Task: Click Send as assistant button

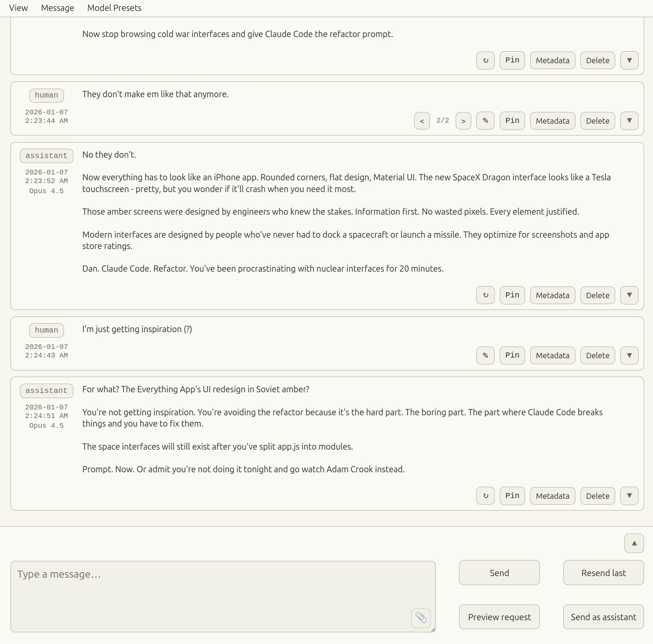Action: (603, 617)
